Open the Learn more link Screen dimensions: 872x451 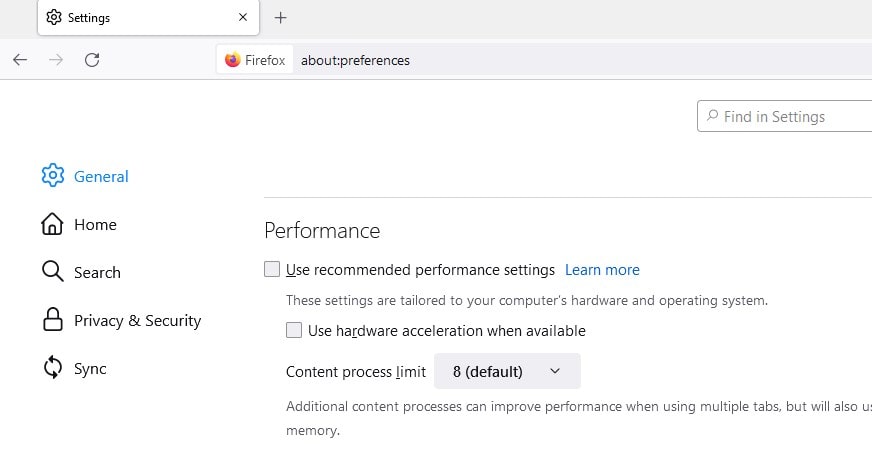pyautogui.click(x=602, y=270)
